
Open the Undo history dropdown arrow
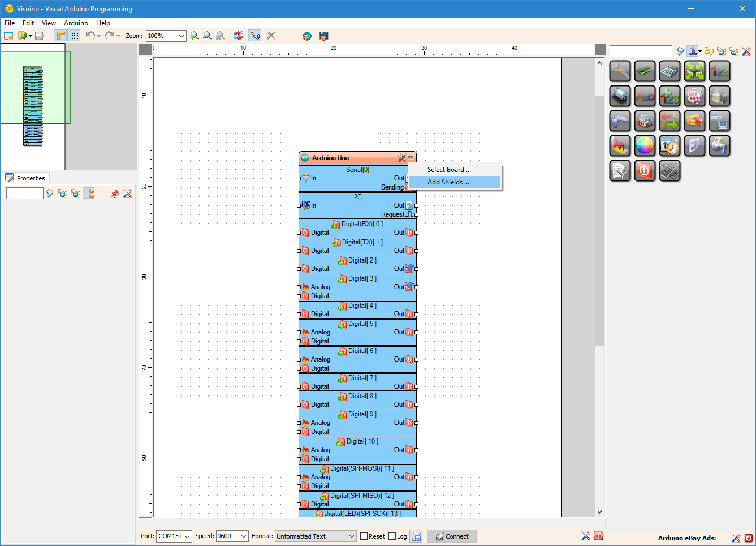[99, 36]
